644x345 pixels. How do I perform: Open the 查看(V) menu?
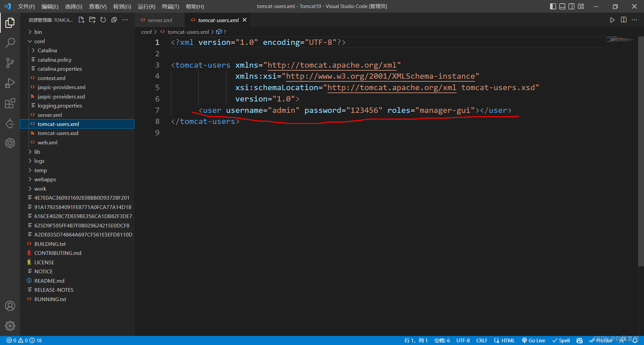tap(98, 6)
